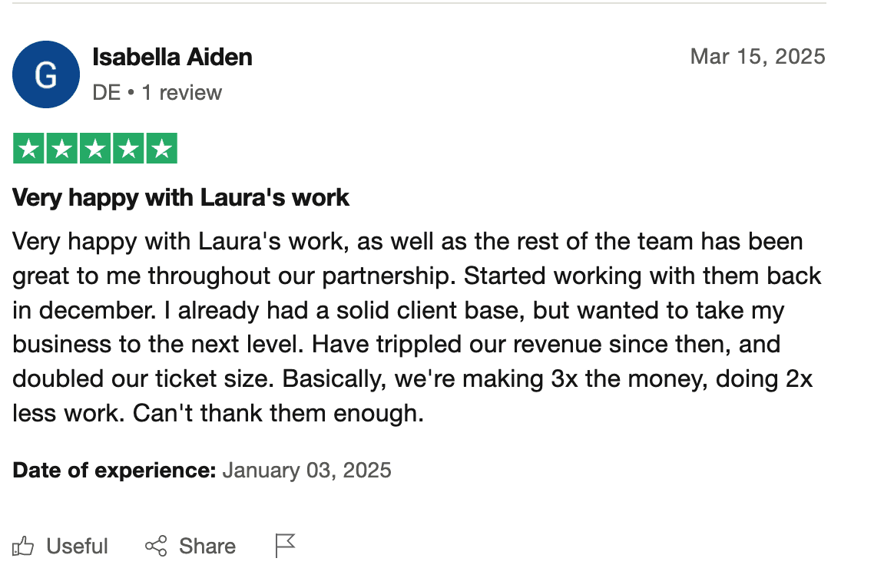Viewport: 894px width, 588px height.
Task: Click the '1 review' count text
Action: pyautogui.click(x=182, y=92)
